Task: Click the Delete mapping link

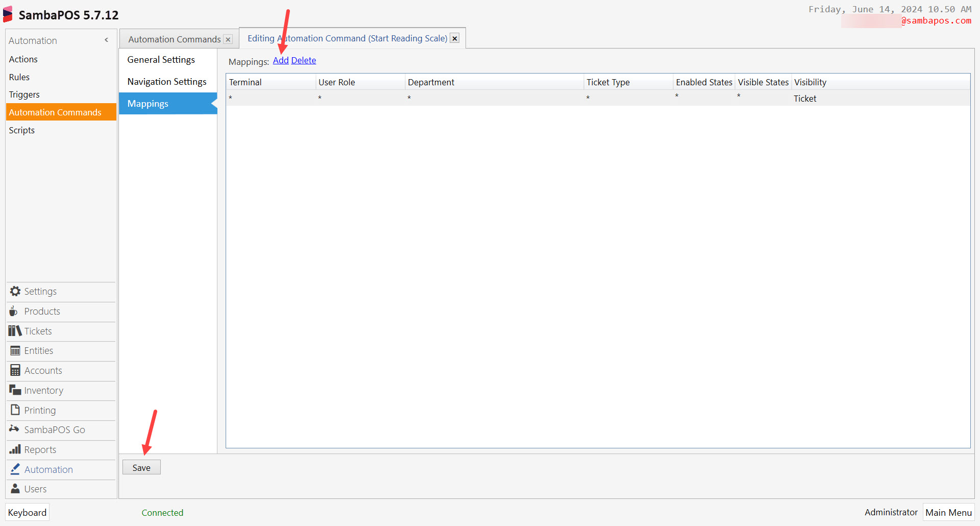Action: pyautogui.click(x=304, y=60)
